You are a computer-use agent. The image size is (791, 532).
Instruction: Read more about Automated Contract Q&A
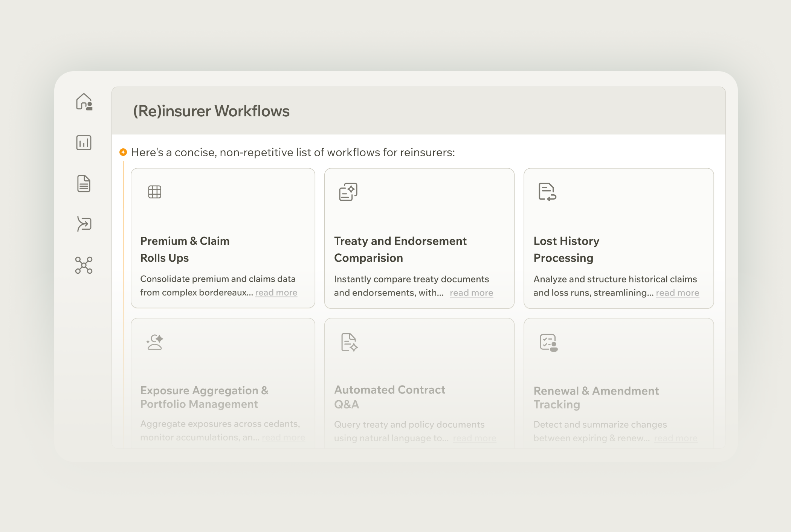pyautogui.click(x=474, y=438)
